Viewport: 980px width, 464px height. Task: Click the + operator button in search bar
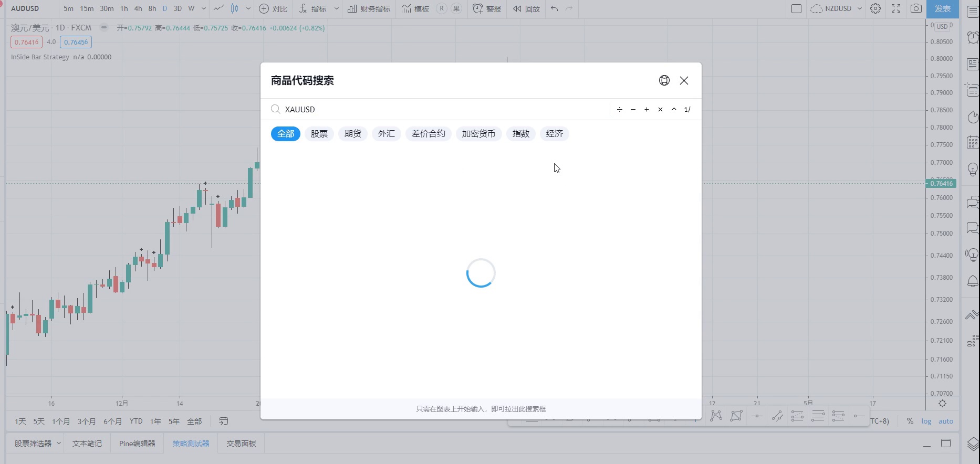[647, 109]
